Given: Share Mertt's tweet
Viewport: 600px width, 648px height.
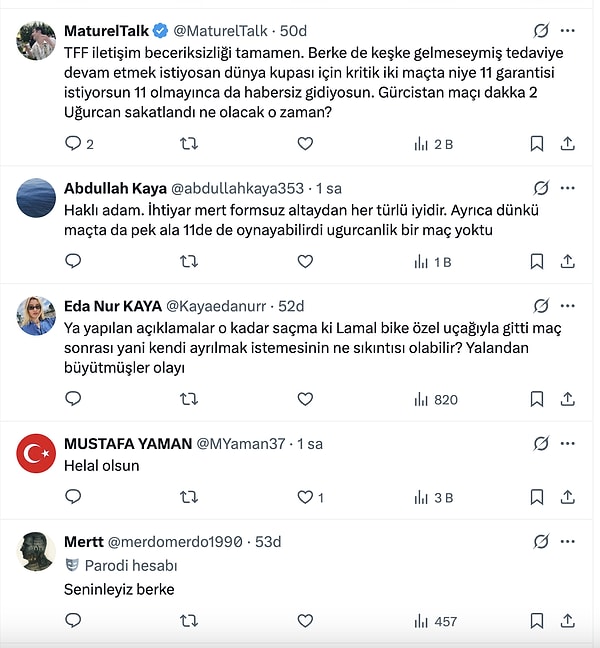Looking at the screenshot, I should click(567, 621).
